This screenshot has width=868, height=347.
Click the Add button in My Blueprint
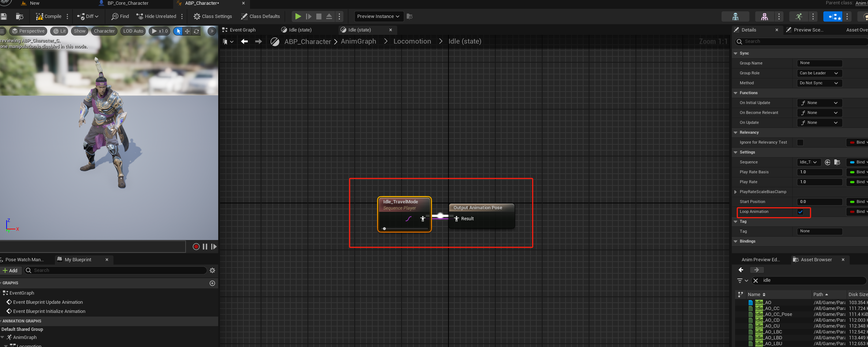coord(10,270)
